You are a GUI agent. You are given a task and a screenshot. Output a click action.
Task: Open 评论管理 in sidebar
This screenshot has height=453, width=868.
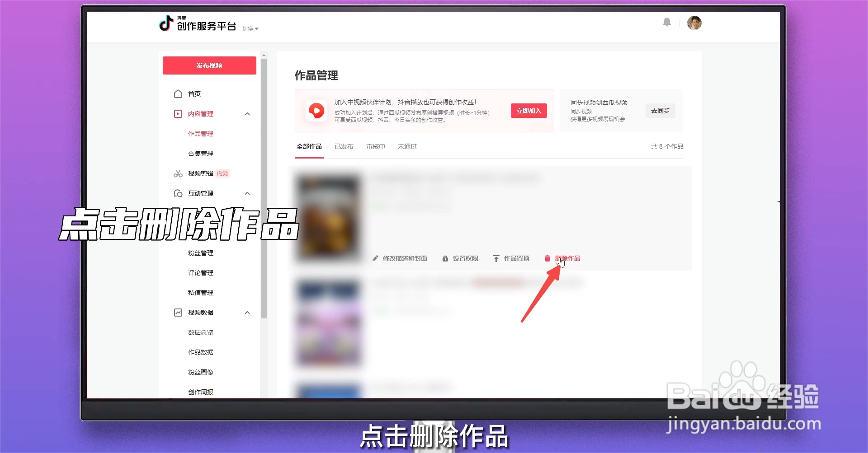pos(201,273)
